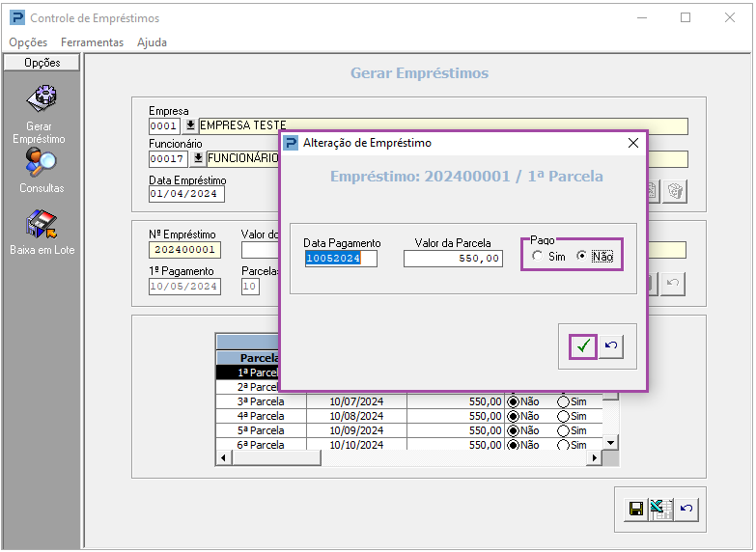
Task: Maximize the Controle de Empréstimos window
Action: [x=686, y=17]
